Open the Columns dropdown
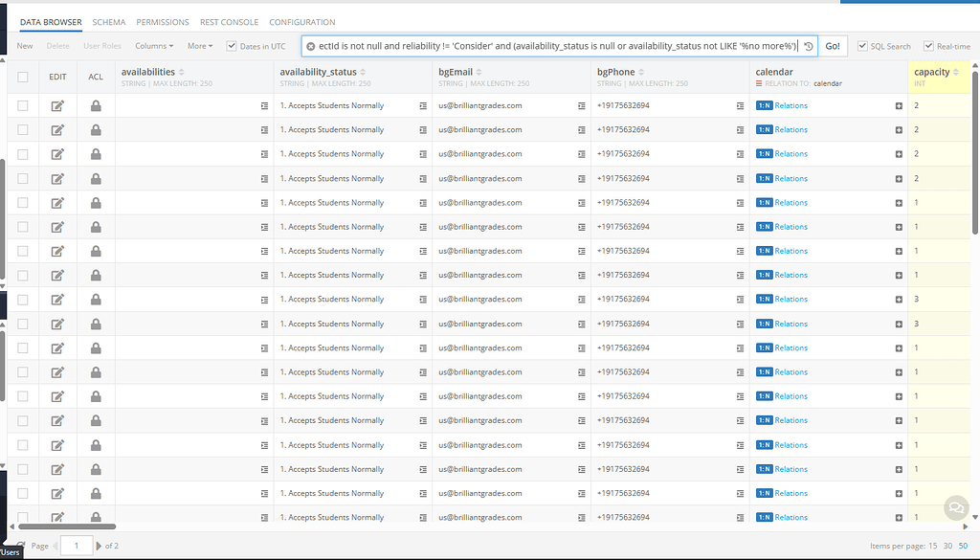Screen dimensions: 980x560 pyautogui.click(x=154, y=46)
